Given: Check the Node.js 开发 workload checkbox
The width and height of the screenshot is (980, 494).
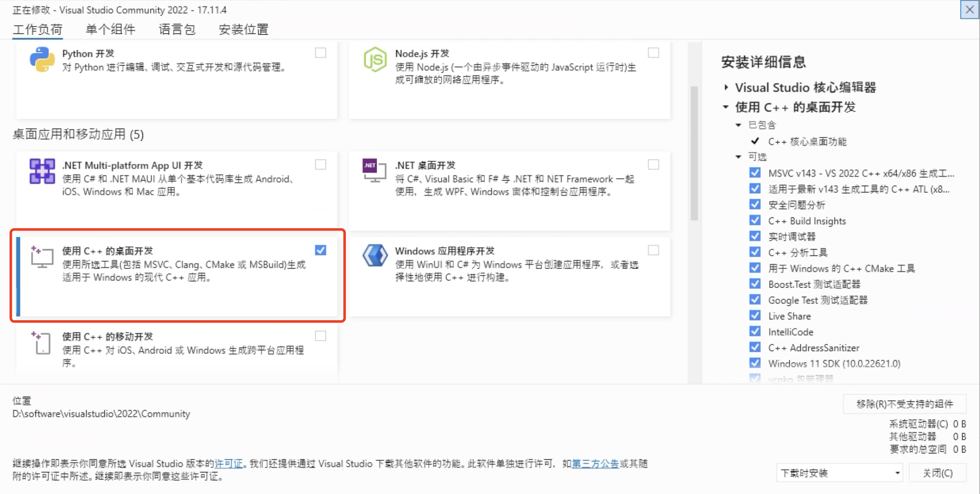Looking at the screenshot, I should click(653, 53).
